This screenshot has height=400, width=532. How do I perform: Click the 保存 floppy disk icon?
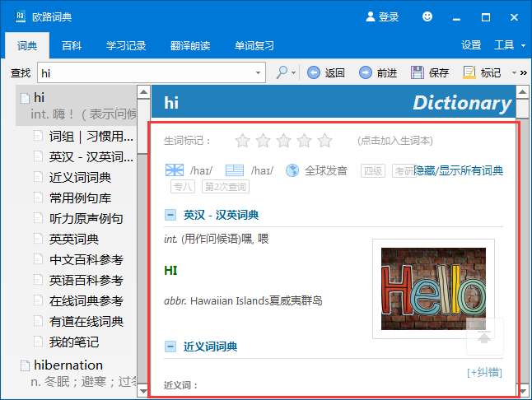[x=418, y=72]
